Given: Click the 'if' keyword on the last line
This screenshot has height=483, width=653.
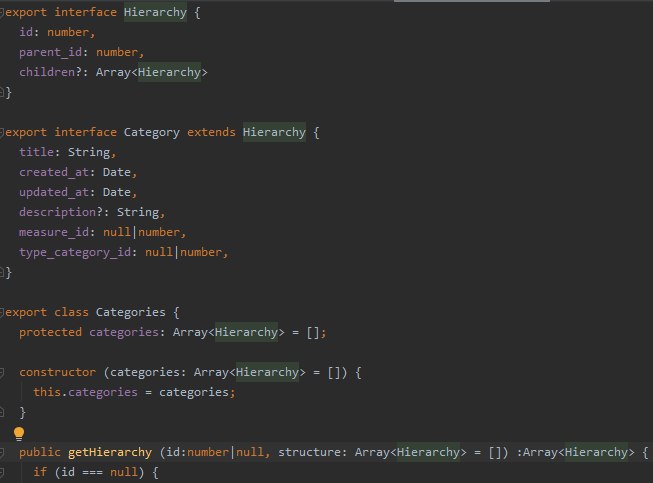Looking at the screenshot, I should [40, 472].
